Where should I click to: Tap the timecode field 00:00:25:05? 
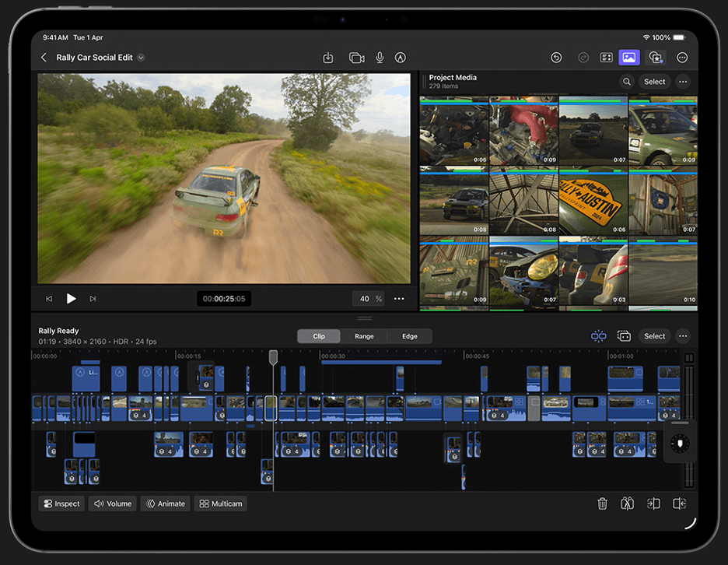(x=224, y=299)
